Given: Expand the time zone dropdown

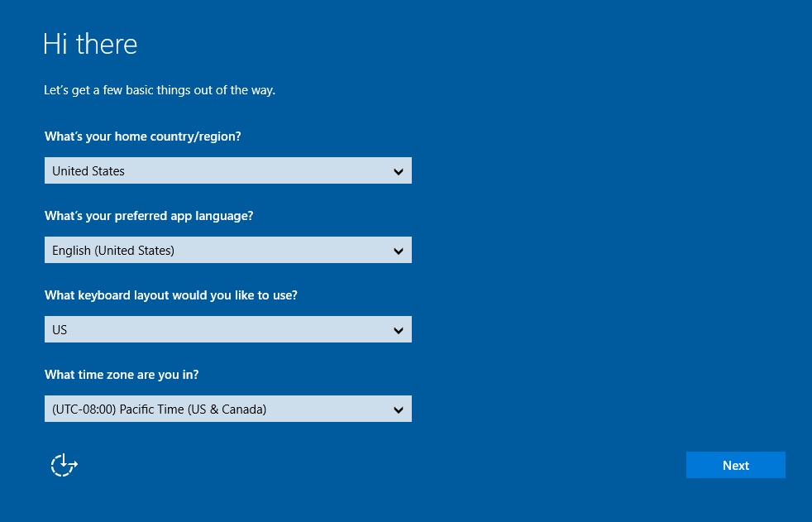Looking at the screenshot, I should (x=228, y=409).
